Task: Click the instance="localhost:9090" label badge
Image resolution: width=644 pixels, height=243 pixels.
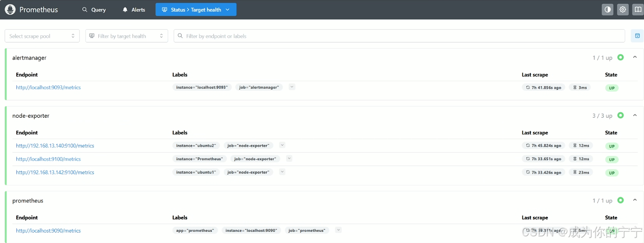Action: click(251, 231)
